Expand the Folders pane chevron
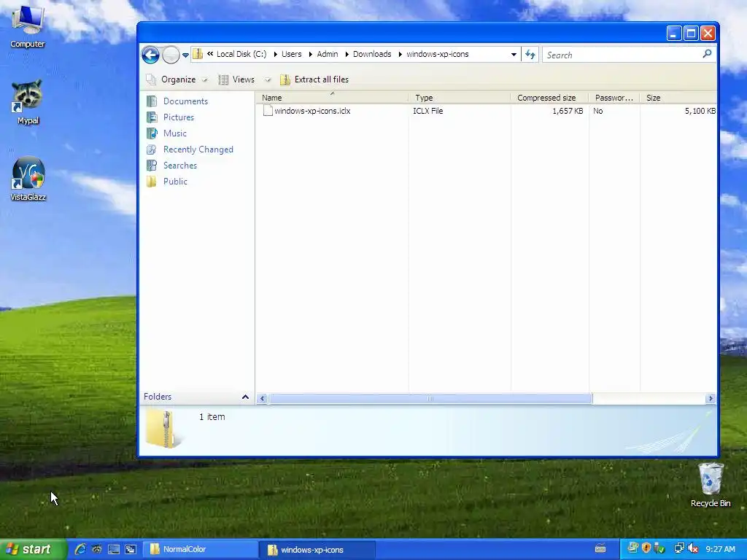The height and width of the screenshot is (560, 747). click(245, 397)
